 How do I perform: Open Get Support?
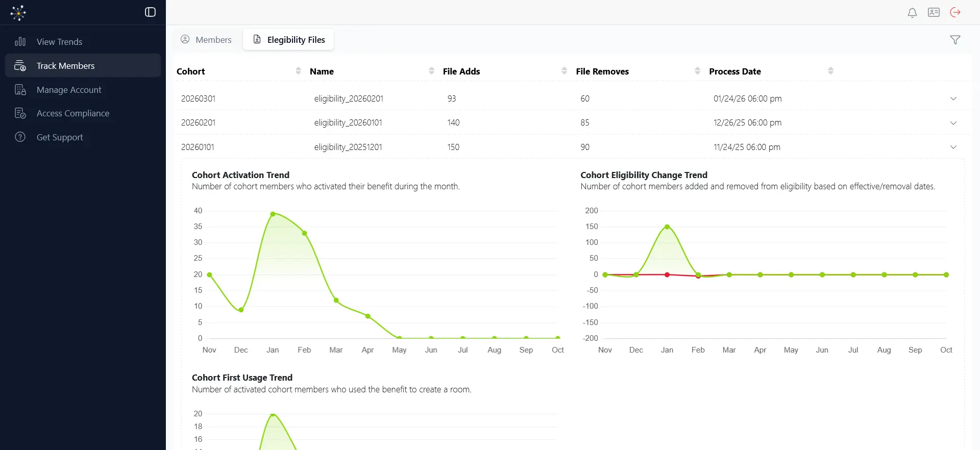click(83, 137)
